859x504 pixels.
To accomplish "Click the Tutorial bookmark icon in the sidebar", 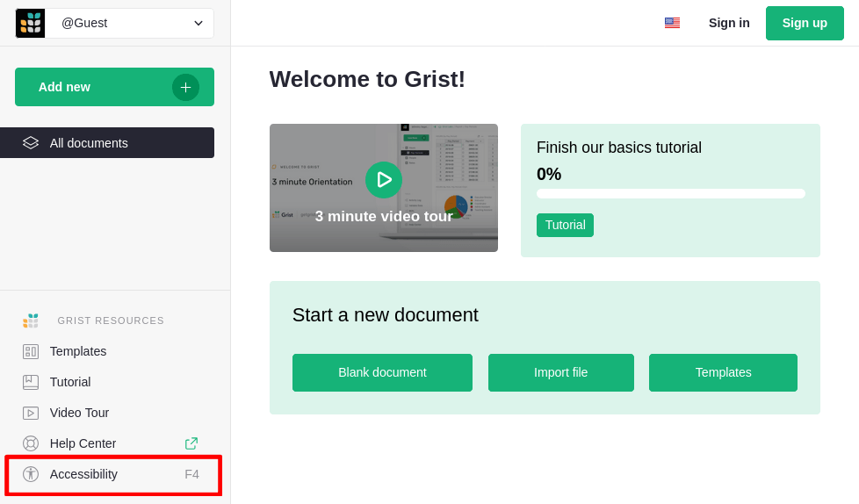I will [x=31, y=382].
